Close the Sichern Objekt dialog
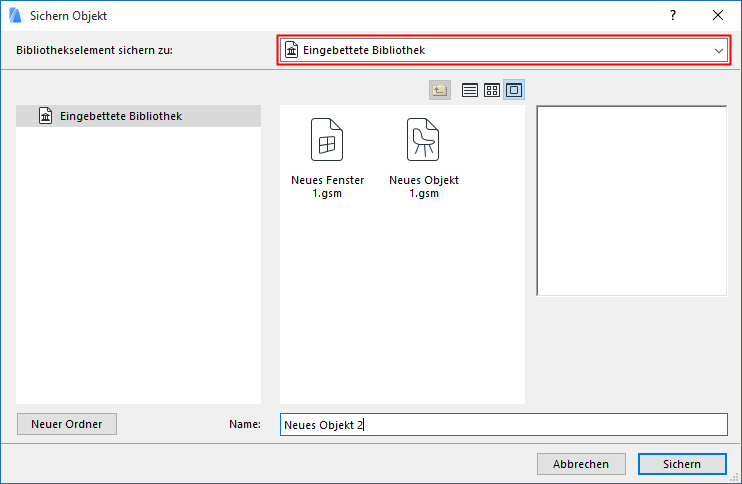The image size is (742, 484). pos(718,16)
